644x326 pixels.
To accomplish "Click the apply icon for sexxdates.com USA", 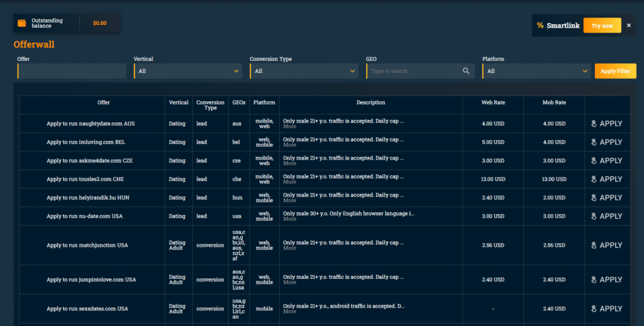I will pyautogui.click(x=594, y=308).
